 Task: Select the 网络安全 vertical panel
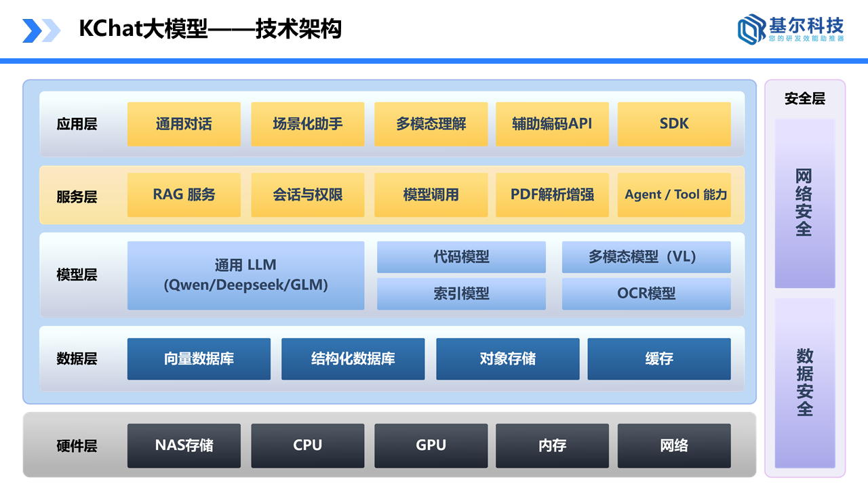pyautogui.click(x=804, y=203)
